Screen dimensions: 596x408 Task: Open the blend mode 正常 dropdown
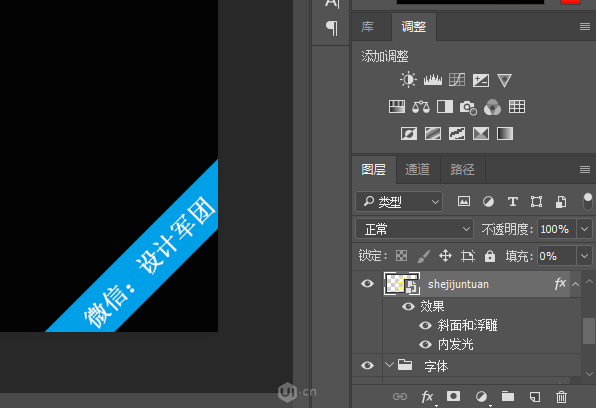click(415, 229)
